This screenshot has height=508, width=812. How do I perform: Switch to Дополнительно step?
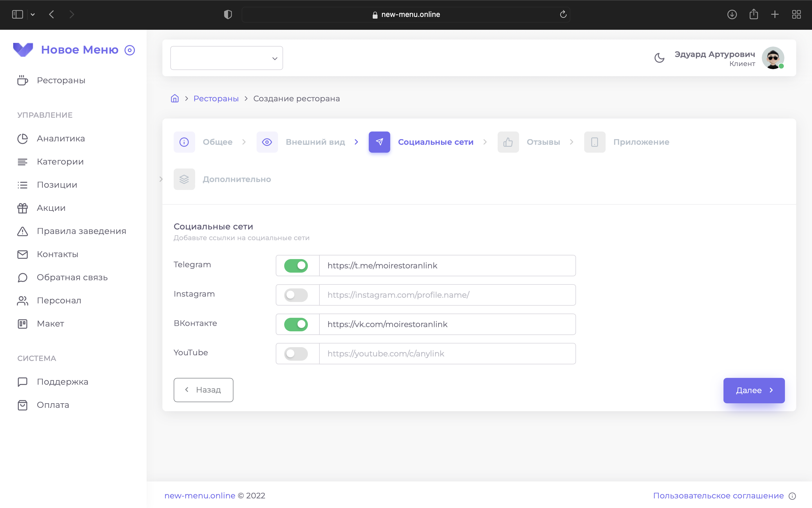point(237,179)
